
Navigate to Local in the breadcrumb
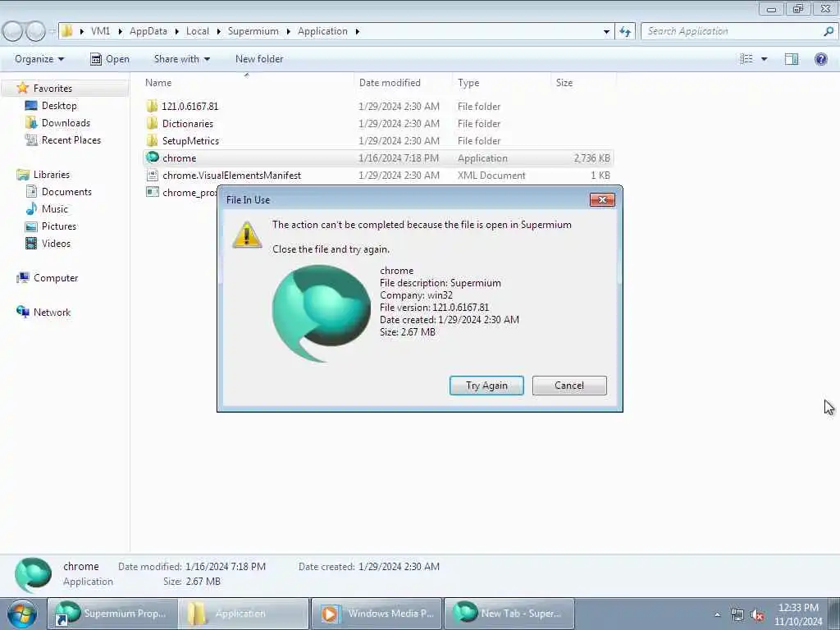coord(198,31)
